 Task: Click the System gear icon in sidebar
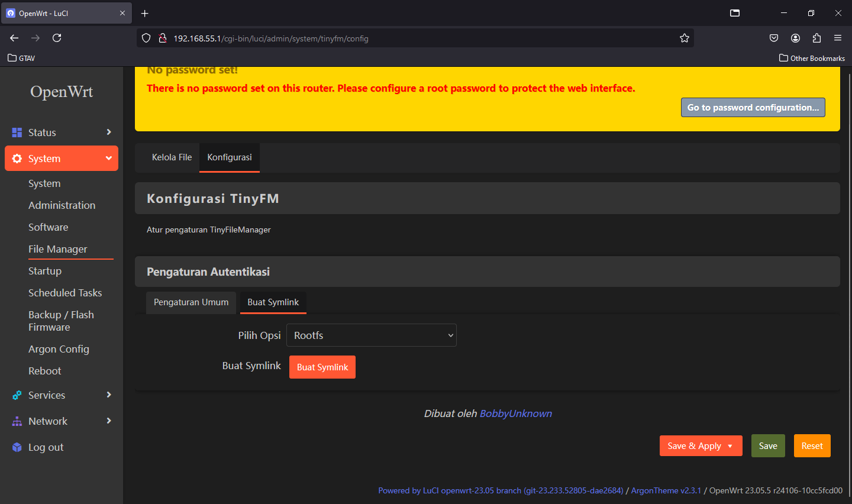pyautogui.click(x=17, y=159)
